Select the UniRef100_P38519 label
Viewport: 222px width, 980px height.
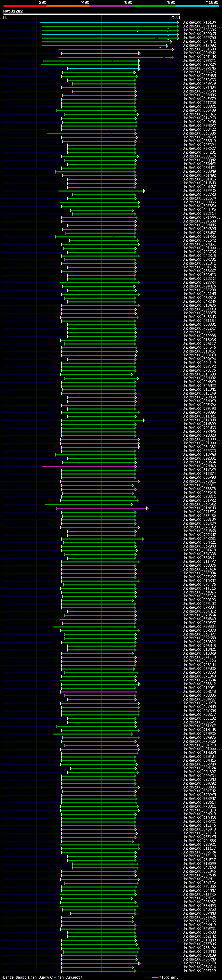(199, 141)
